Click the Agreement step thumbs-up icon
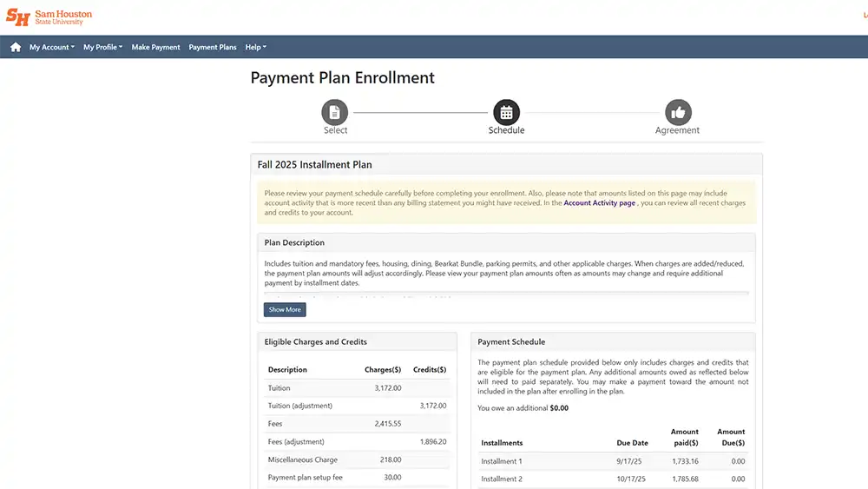The height and width of the screenshot is (489, 868). point(678,112)
